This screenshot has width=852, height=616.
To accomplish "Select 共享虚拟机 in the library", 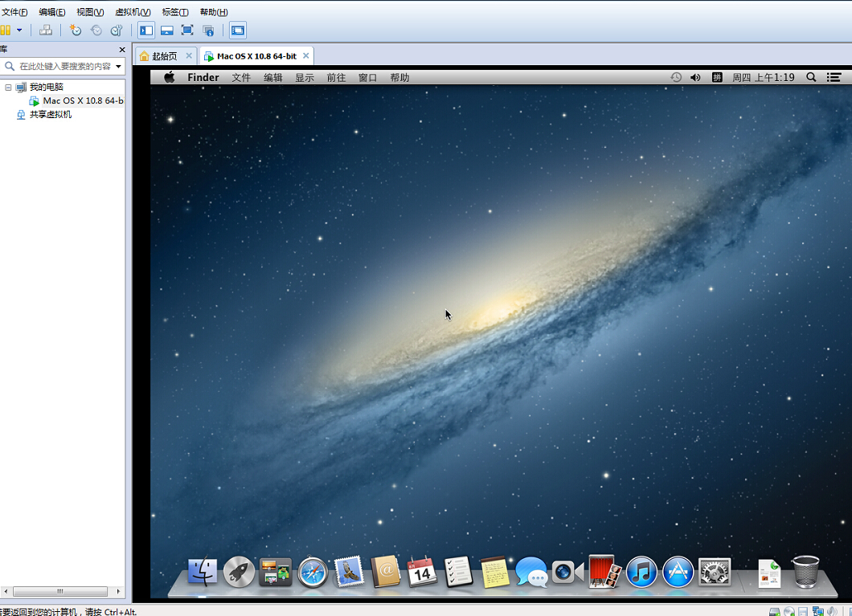I will coord(50,115).
